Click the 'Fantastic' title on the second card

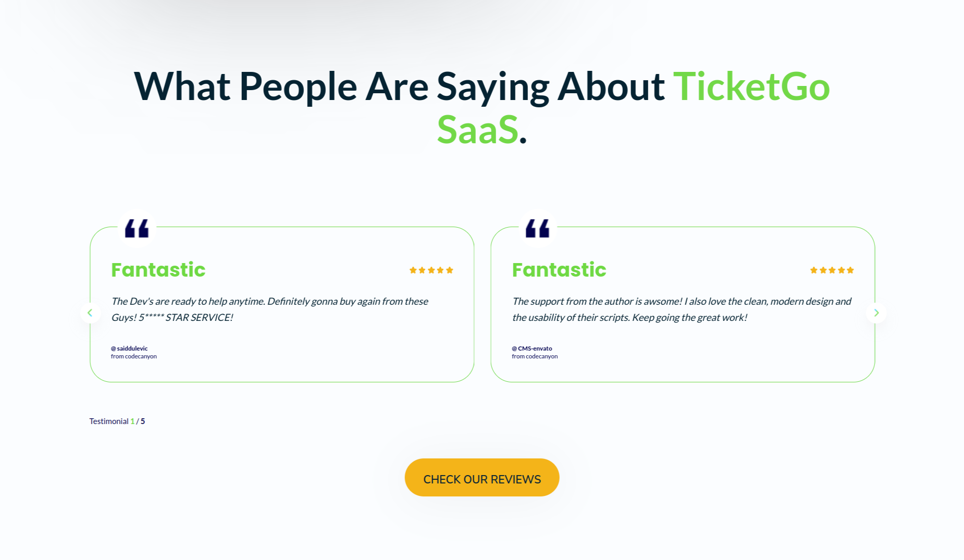pos(559,270)
